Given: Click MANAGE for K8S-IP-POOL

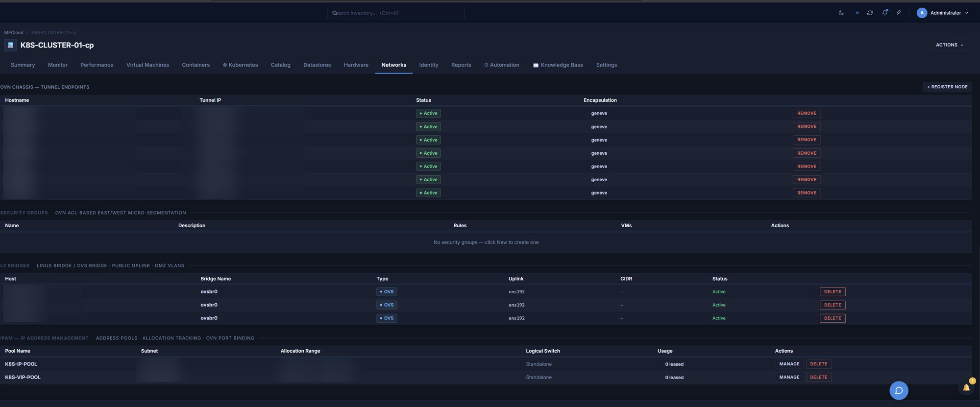Looking at the screenshot, I should tap(789, 364).
